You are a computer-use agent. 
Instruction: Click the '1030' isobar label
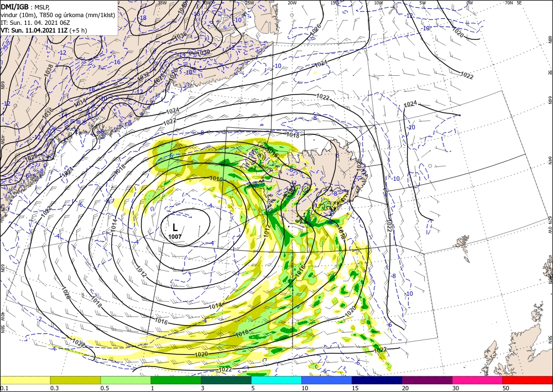pos(204,53)
